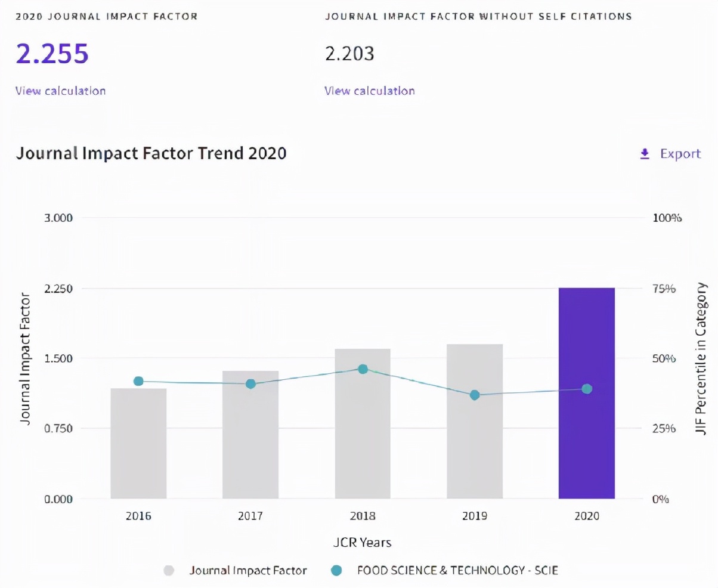Open View calculation under 2.203
718x588 pixels.
tap(370, 91)
